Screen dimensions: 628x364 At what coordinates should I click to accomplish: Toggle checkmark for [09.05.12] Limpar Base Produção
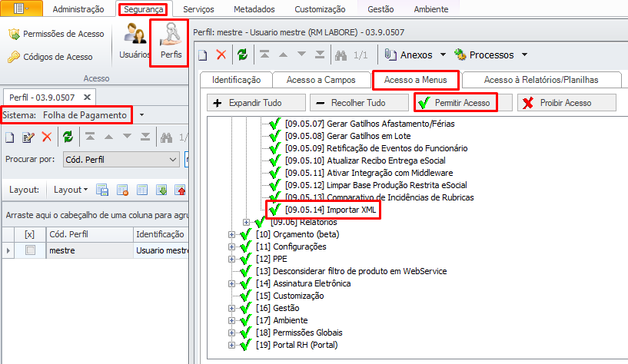[x=275, y=185]
